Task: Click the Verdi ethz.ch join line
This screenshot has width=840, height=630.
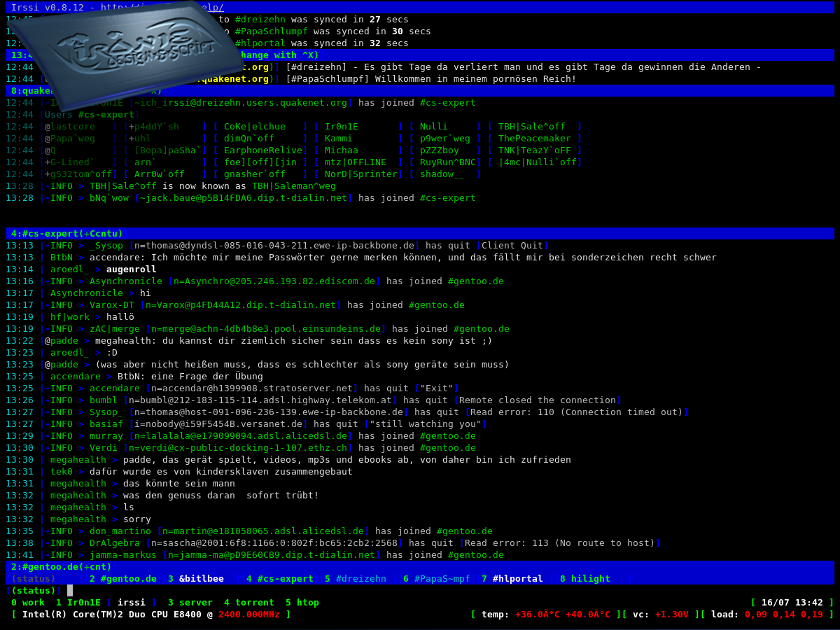Action: pos(241,448)
